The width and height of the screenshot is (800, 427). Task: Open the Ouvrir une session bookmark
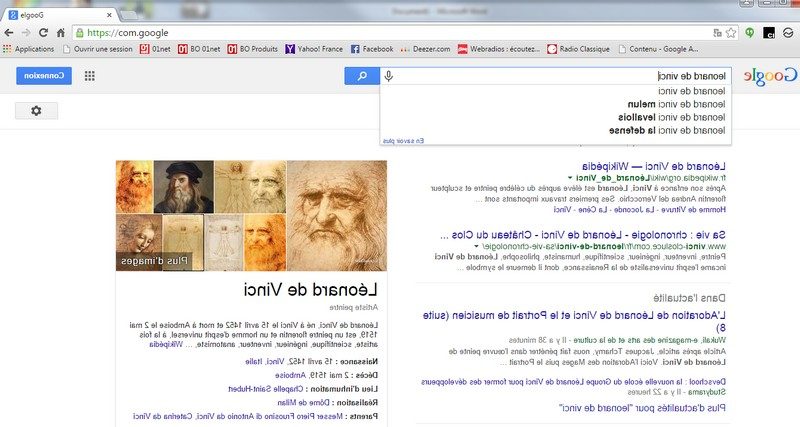pos(97,49)
